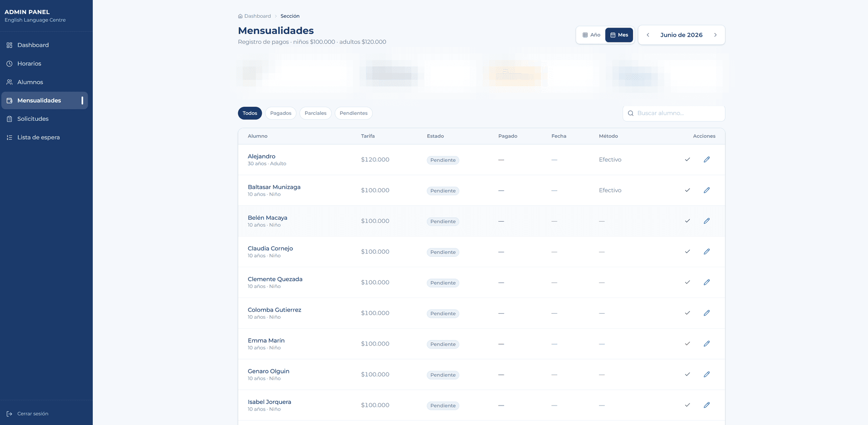
Task: Go to next month with right chevron
Action: 715,35
